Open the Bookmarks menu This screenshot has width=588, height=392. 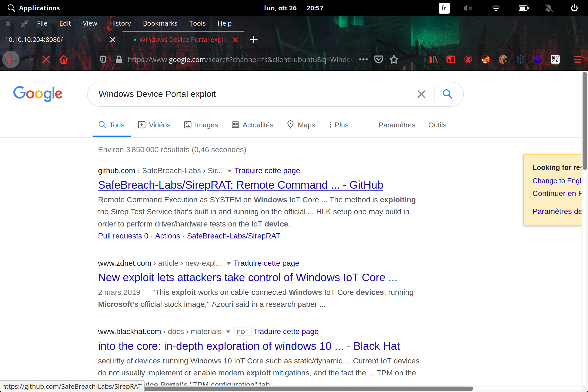click(x=160, y=23)
